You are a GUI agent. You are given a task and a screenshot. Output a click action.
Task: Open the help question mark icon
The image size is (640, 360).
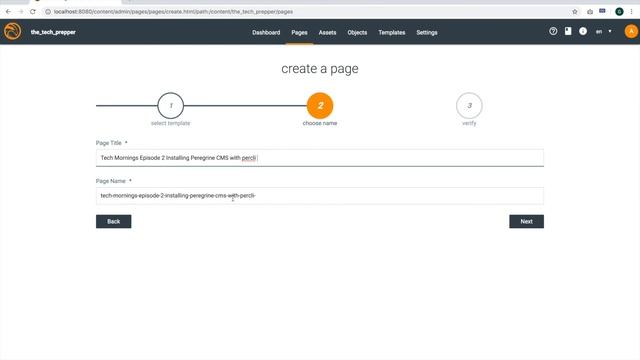tap(553, 31)
